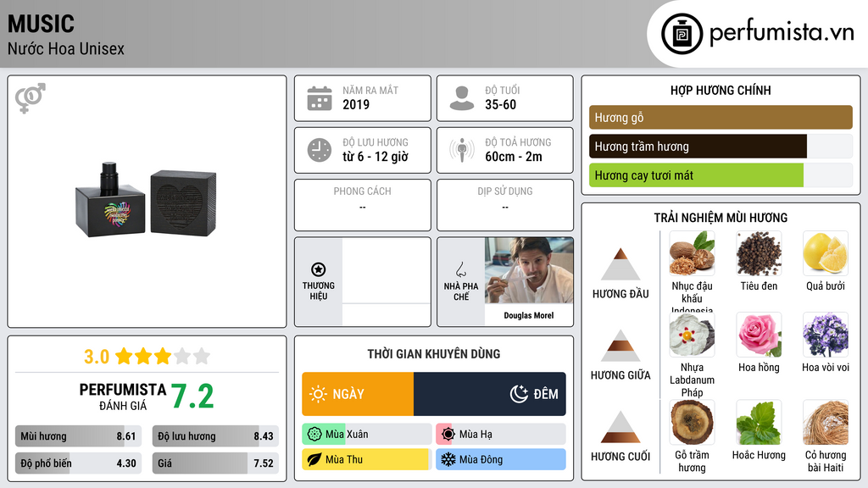868x488 pixels.
Task: Click the Gỗ trầm hương wood image
Action: coord(692,423)
